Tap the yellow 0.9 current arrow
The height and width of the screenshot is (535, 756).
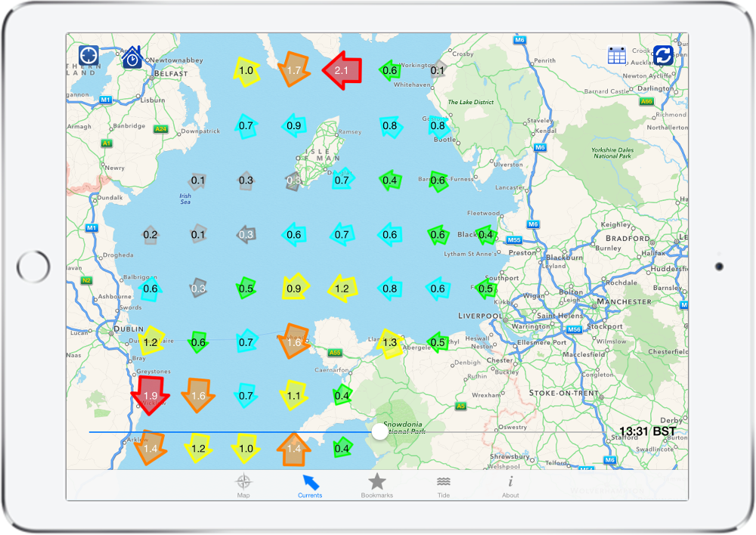[293, 289]
